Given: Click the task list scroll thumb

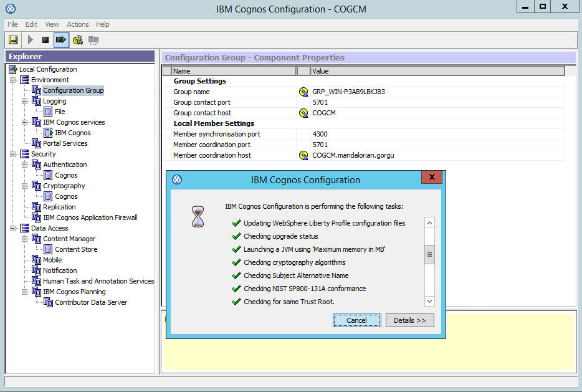Looking at the screenshot, I should coord(429,254).
